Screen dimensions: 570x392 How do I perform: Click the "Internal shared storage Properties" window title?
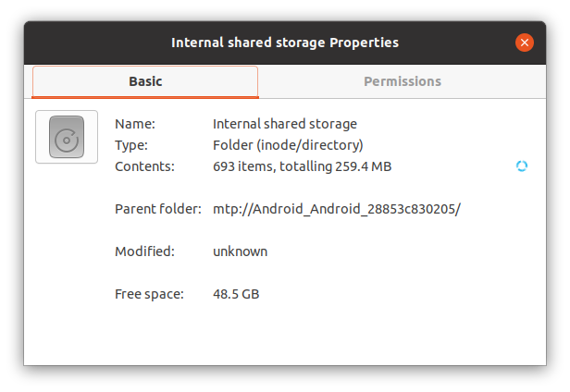pos(285,43)
